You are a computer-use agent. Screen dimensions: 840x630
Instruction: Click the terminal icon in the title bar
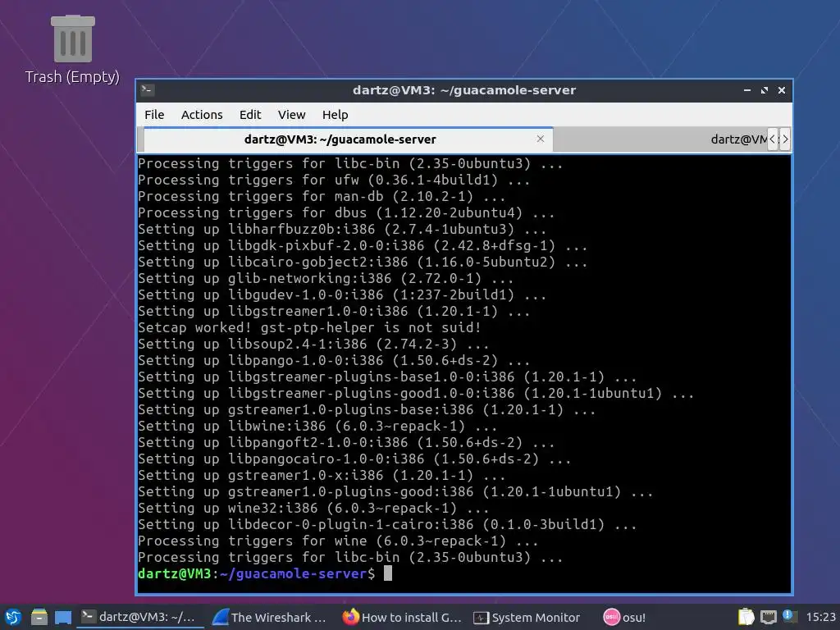tap(148, 90)
